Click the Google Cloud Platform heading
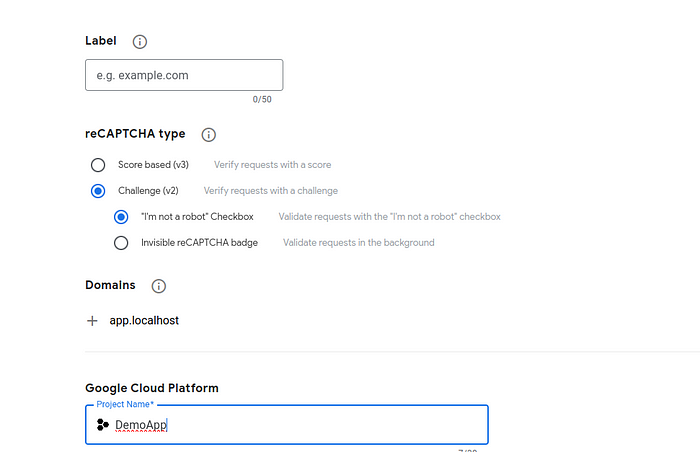This screenshot has width=700, height=452. pyautogui.click(x=152, y=388)
